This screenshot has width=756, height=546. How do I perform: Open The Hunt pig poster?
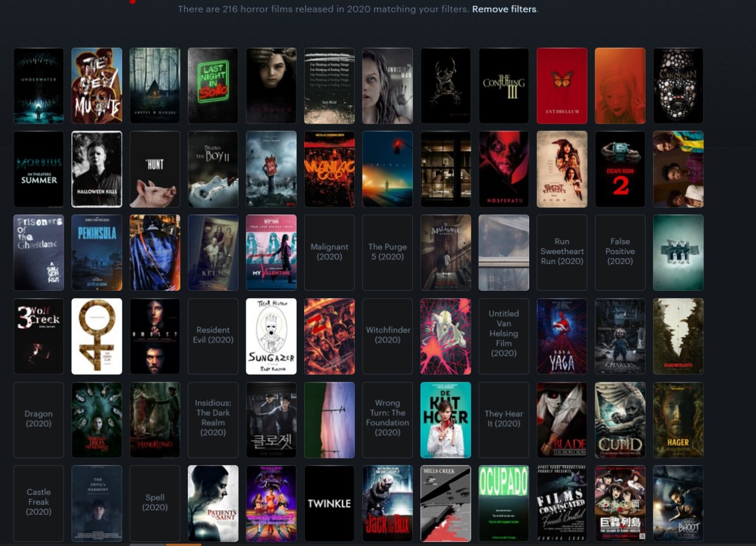tap(155, 169)
